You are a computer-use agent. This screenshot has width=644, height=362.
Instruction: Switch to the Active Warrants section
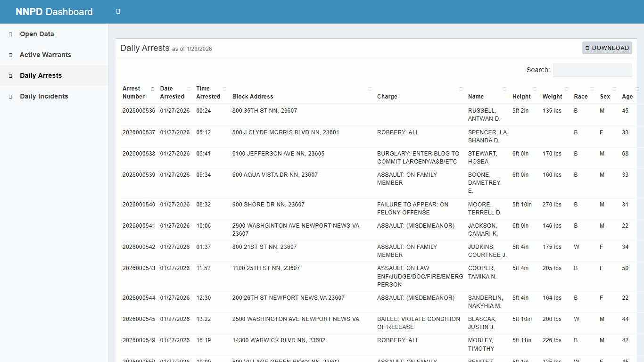coord(45,55)
